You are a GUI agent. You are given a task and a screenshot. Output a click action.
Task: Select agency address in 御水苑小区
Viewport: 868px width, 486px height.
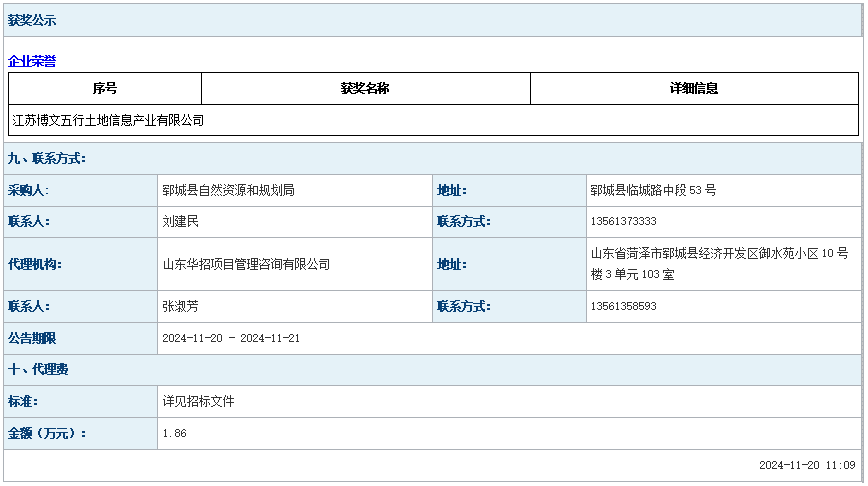(x=719, y=264)
